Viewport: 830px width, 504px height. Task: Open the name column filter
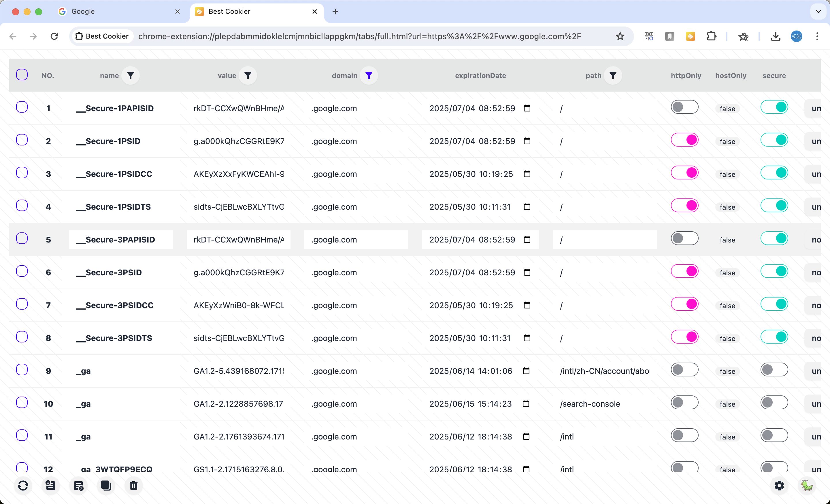[130, 75]
